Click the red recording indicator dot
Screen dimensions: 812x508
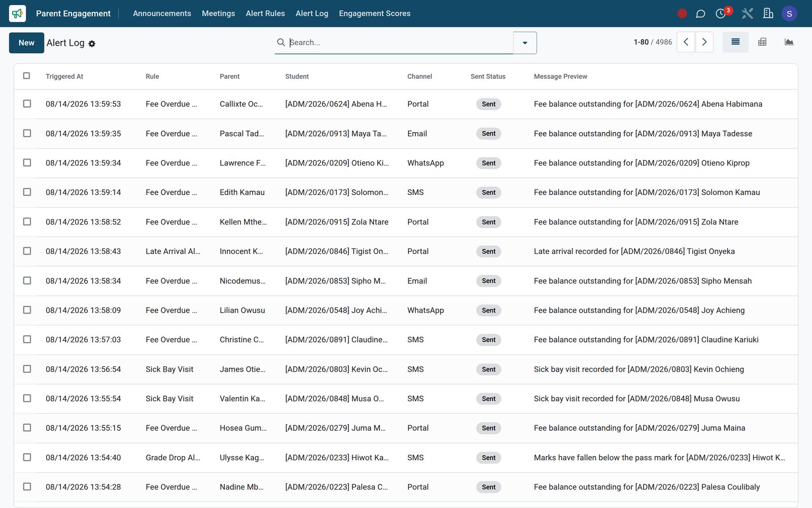682,14
